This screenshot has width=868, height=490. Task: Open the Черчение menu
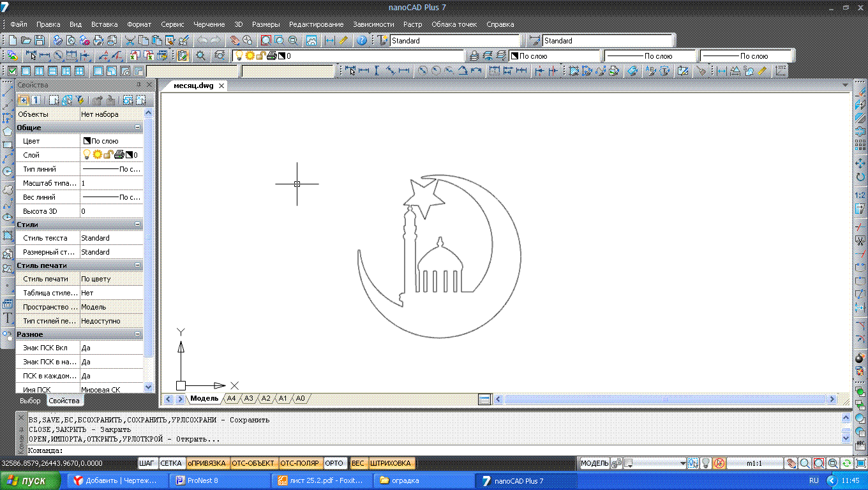pos(210,24)
